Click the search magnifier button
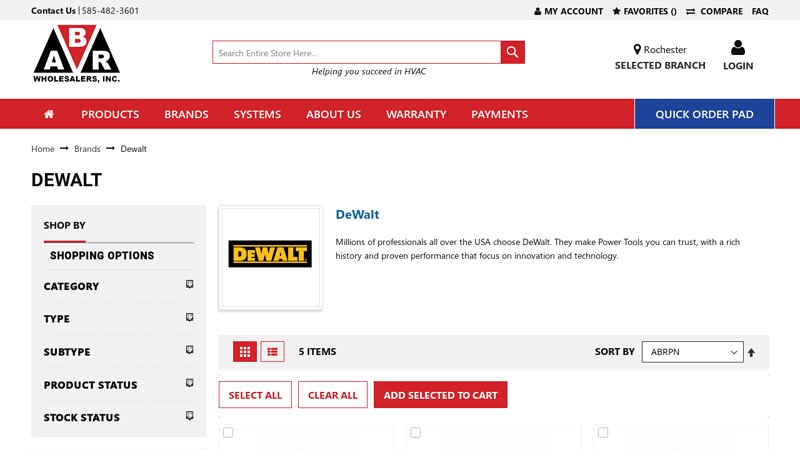The width and height of the screenshot is (800, 450). (513, 52)
